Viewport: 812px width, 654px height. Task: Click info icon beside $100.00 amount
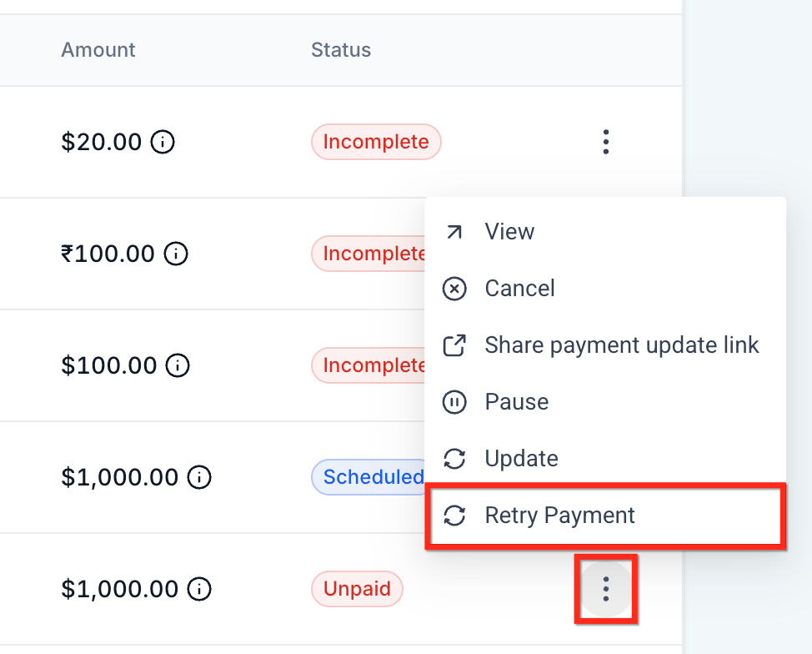pyautogui.click(x=178, y=365)
